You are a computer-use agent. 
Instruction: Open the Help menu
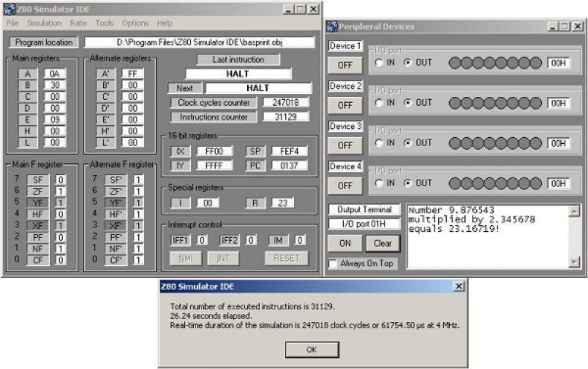pos(165,23)
